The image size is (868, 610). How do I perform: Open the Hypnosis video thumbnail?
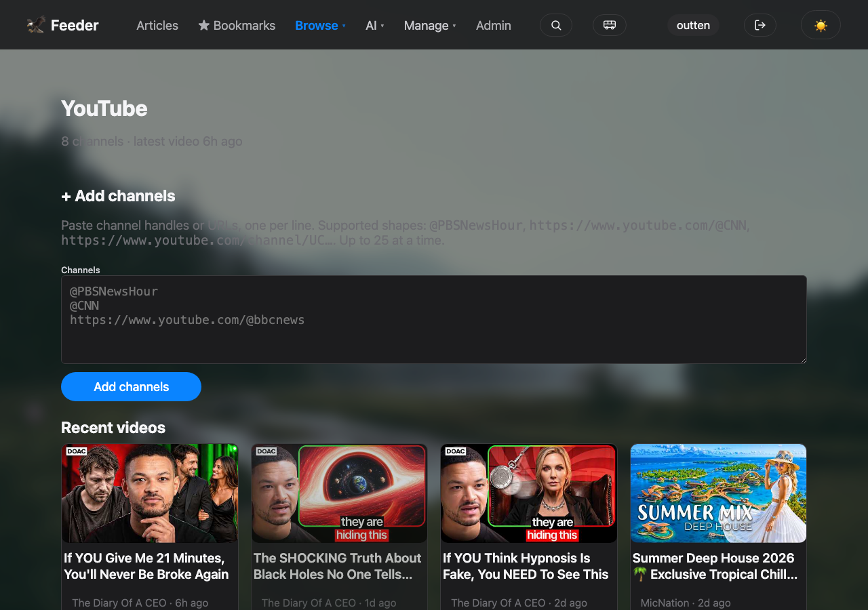click(x=529, y=493)
